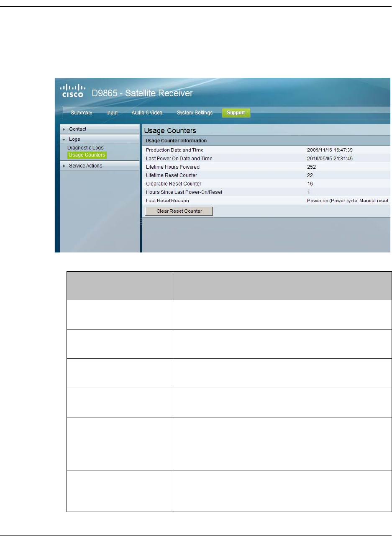The width and height of the screenshot is (392, 538).
Task: Collapse the Logs section arrow
Action: pyautogui.click(x=64, y=139)
